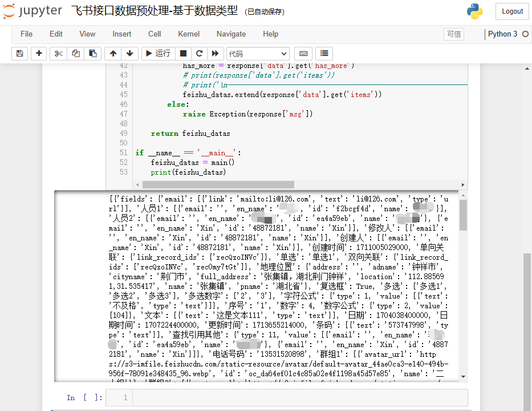Image resolution: width=532 pixels, height=411 pixels.
Task: Click the line 'return feishu_datas'
Action: [190, 134]
